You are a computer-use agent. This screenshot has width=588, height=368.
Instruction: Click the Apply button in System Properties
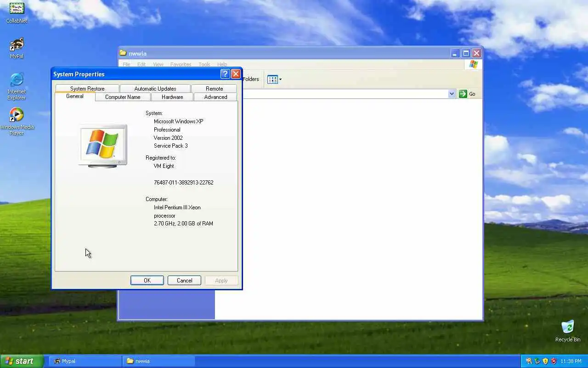point(221,281)
